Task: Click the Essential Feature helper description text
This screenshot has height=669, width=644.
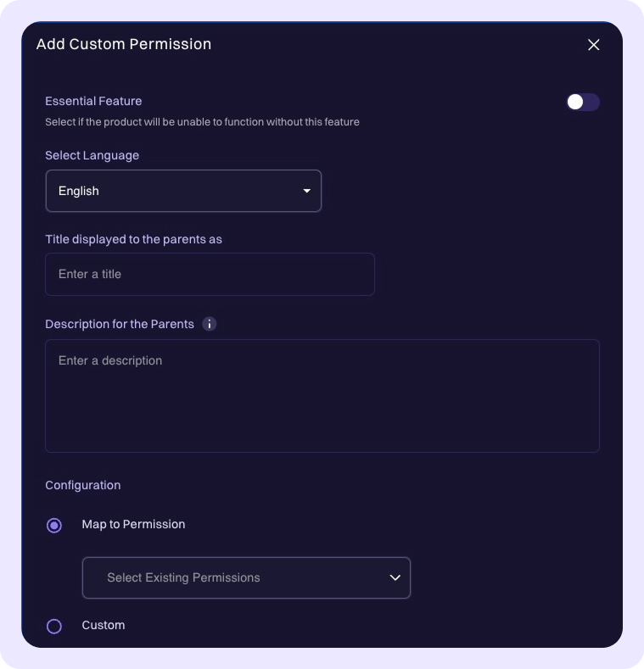Action: tap(202, 122)
